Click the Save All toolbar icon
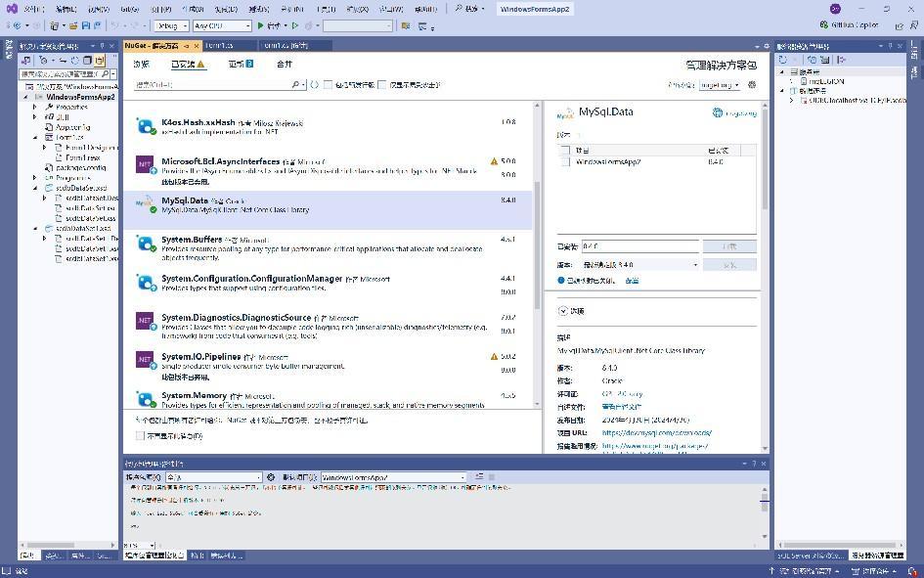The height and width of the screenshot is (578, 924). tap(97, 26)
